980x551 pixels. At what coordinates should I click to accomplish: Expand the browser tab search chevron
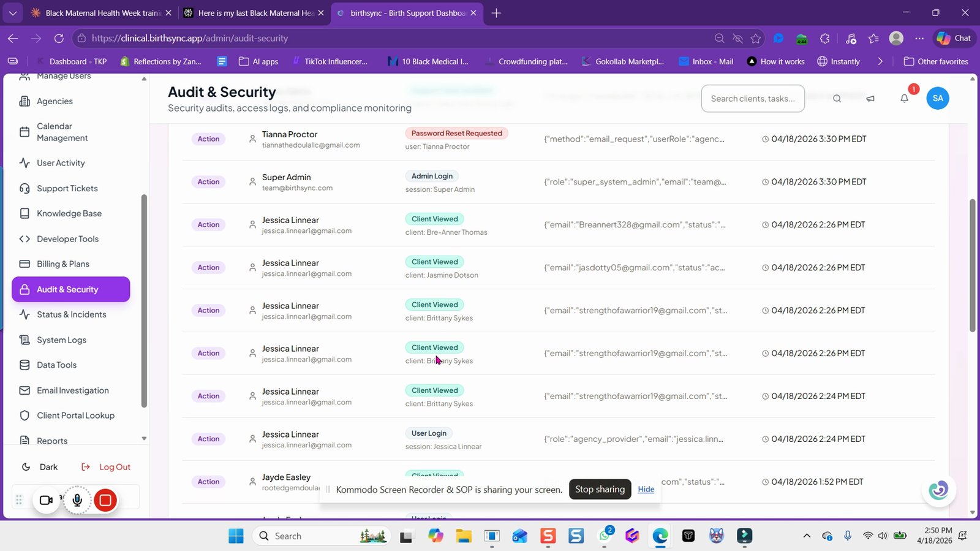12,13
